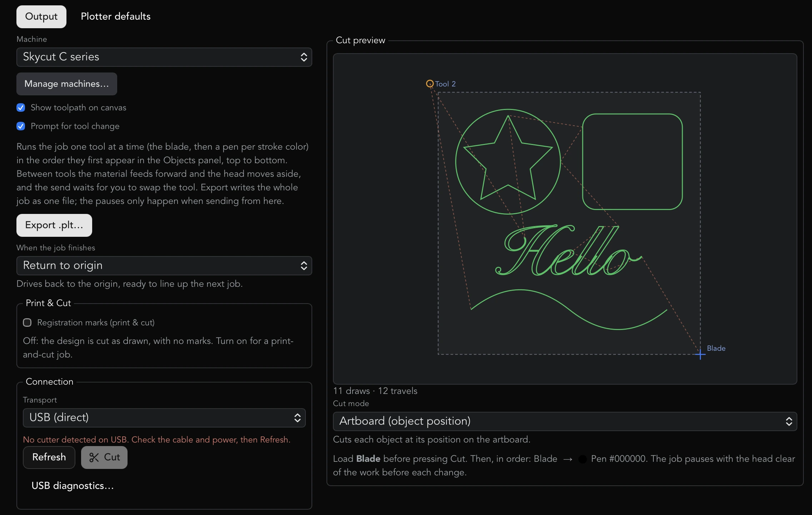This screenshot has height=515, width=812.
Task: Click the blue Blade crosshair marker
Action: pos(700,355)
